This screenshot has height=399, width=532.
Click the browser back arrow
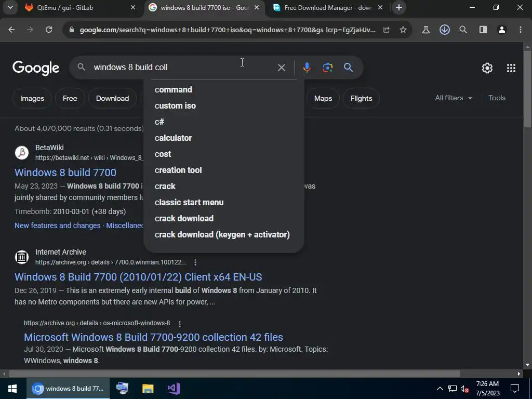click(11, 30)
